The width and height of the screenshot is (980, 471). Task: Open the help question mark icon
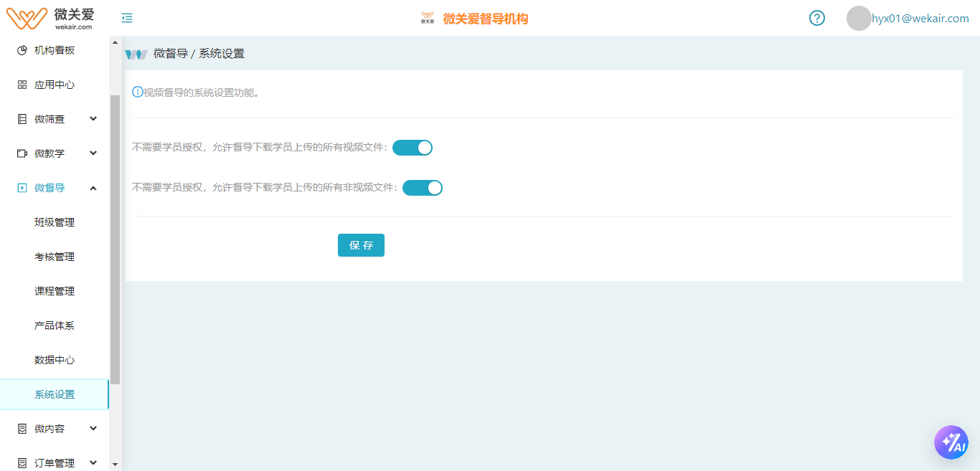[816, 18]
